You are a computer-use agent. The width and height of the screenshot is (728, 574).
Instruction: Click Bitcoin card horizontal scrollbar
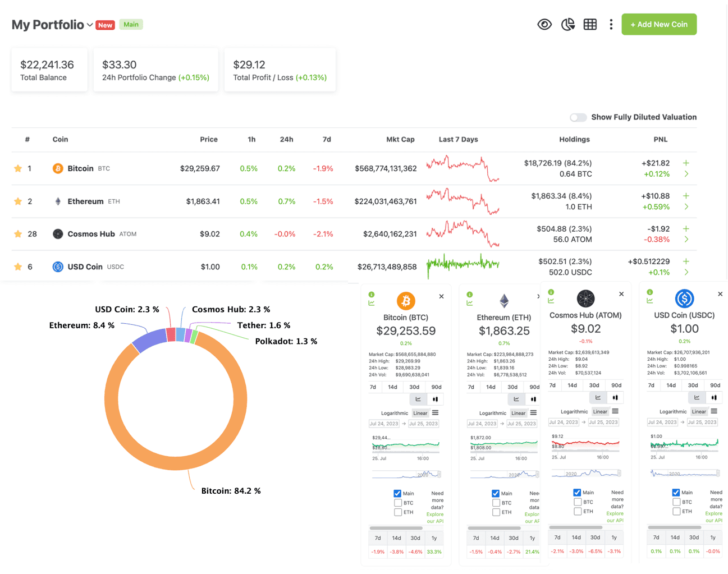[x=396, y=528]
